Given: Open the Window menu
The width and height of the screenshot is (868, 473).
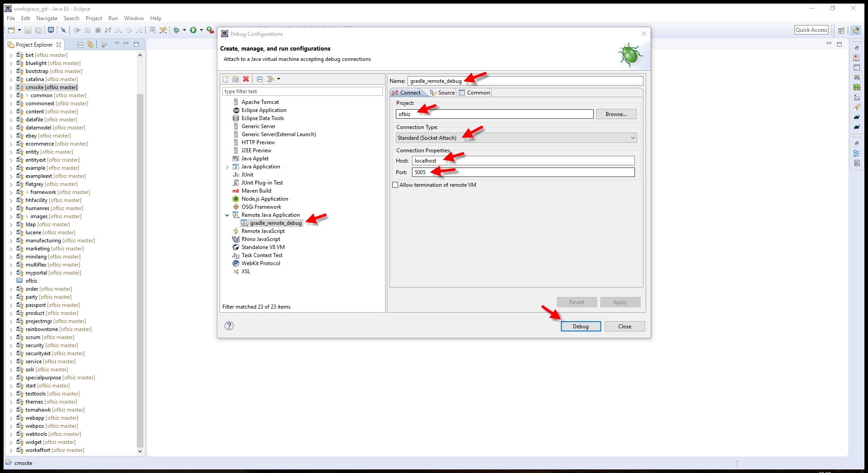Looking at the screenshot, I should (x=134, y=18).
